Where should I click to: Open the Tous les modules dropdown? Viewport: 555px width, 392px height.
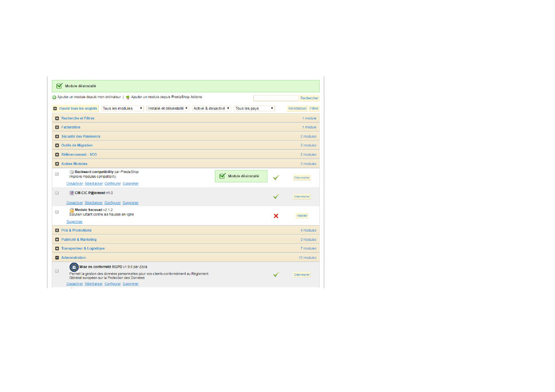(x=123, y=109)
